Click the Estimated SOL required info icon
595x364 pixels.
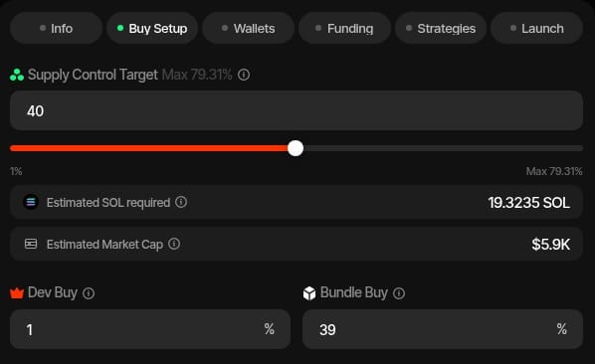pyautogui.click(x=181, y=202)
